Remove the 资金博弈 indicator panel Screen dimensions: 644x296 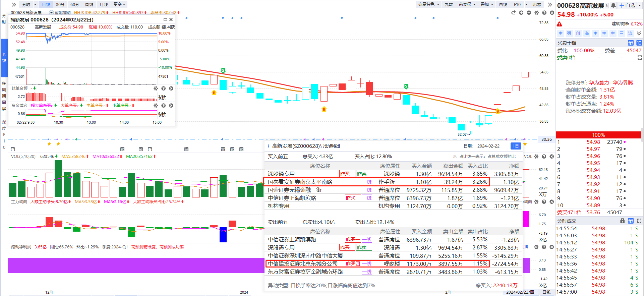[x=171, y=106]
